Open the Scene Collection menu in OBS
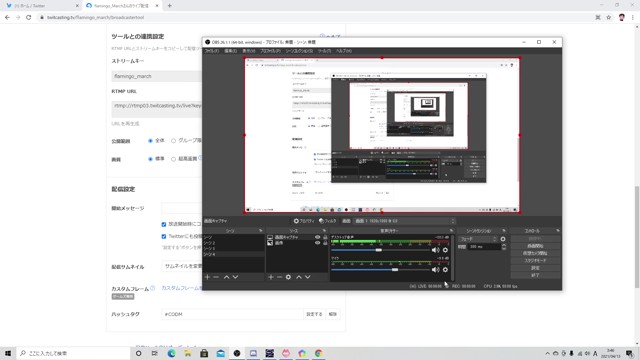Screen dimensions: 640x360 click(x=299, y=51)
